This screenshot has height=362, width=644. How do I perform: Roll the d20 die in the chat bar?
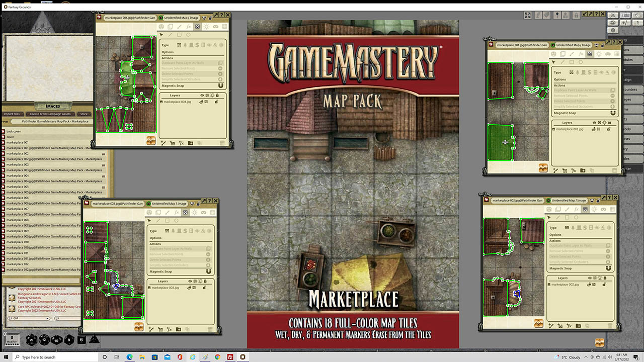click(31, 339)
